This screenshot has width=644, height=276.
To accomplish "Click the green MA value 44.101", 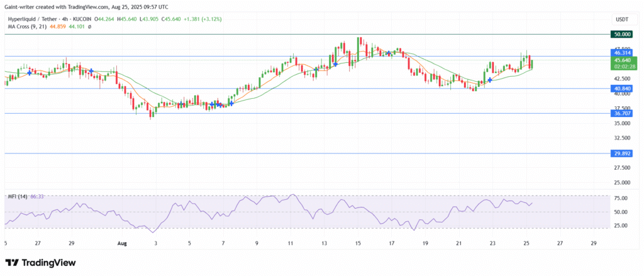I will (x=77, y=26).
